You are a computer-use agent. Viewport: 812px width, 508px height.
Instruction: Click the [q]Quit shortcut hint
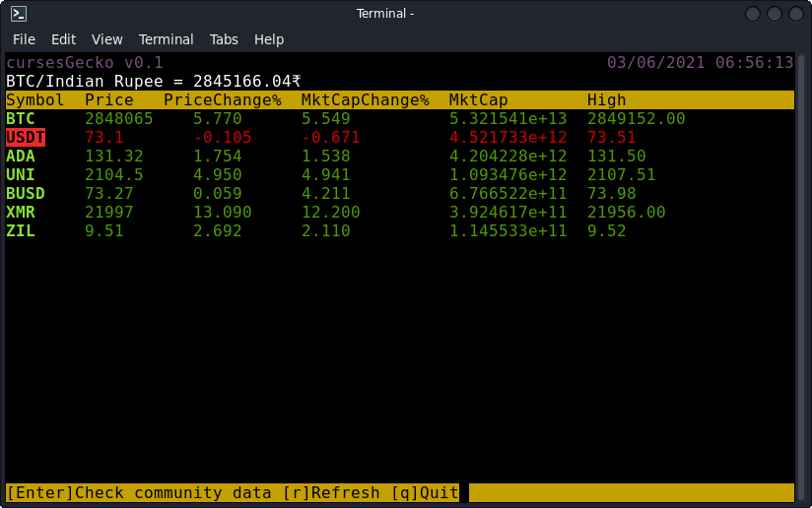pos(425,492)
